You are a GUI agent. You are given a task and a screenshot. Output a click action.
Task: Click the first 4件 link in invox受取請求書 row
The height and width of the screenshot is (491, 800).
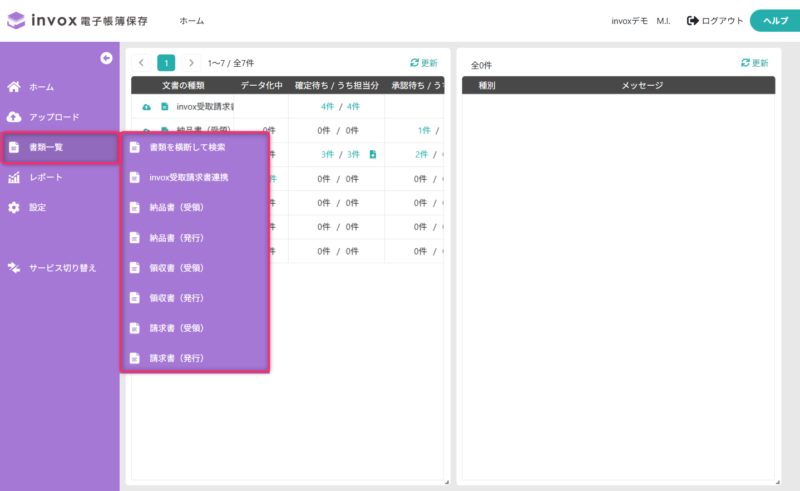point(327,106)
